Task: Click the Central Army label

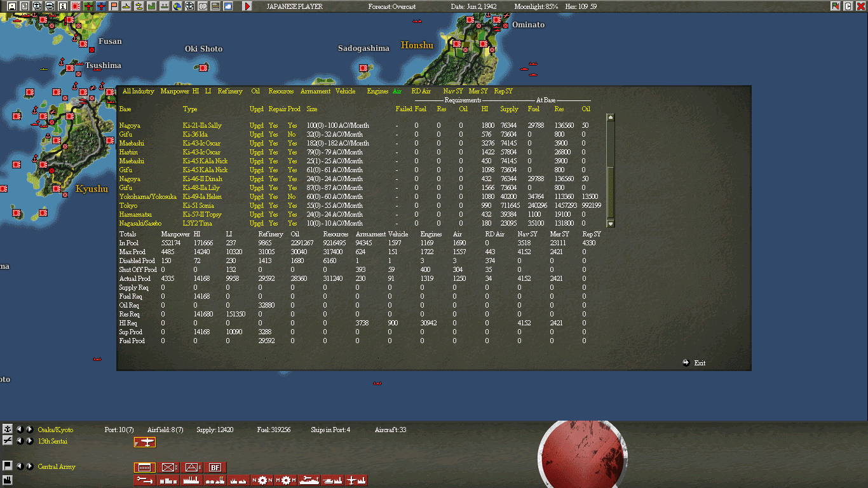Action: pyautogui.click(x=57, y=467)
